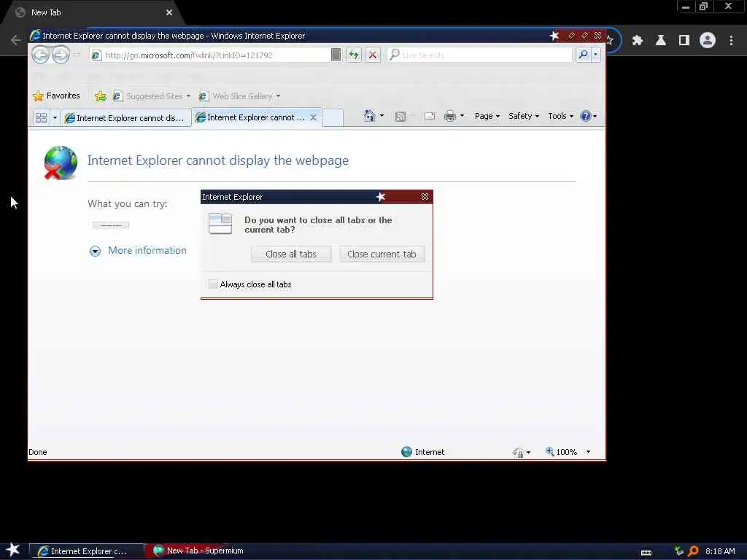Viewport: 747px width, 560px height.
Task: Click the keyboard icon in system tray
Action: (646, 553)
